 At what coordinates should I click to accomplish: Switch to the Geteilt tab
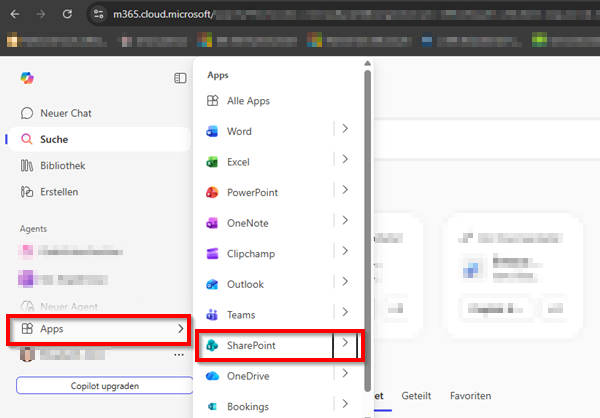(416, 396)
